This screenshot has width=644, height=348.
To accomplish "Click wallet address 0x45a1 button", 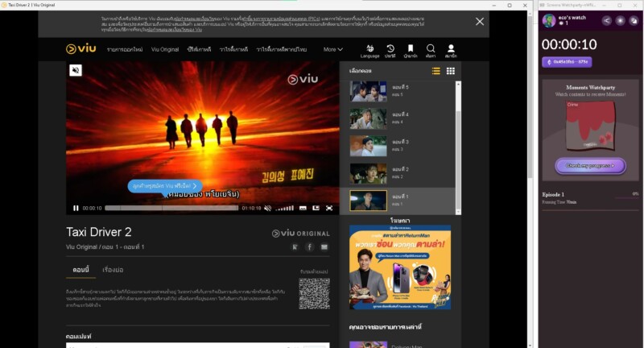I will (567, 62).
